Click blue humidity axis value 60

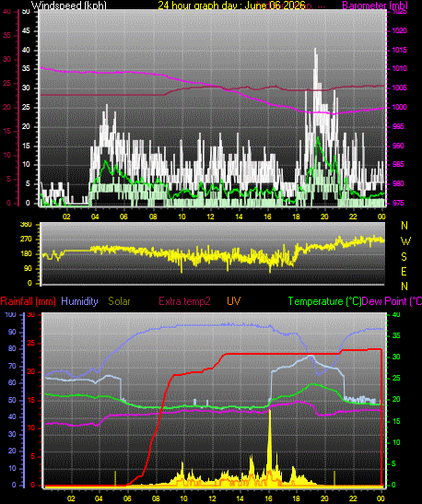coord(12,382)
